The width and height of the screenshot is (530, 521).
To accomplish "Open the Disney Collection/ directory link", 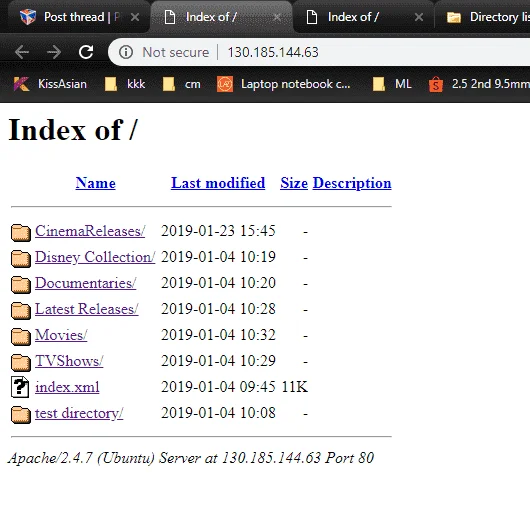I will click(95, 257).
